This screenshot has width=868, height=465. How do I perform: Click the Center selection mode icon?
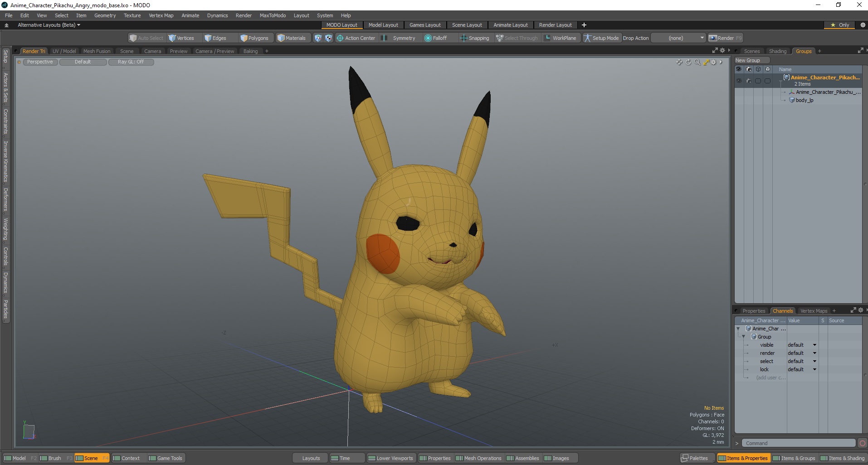(x=328, y=38)
